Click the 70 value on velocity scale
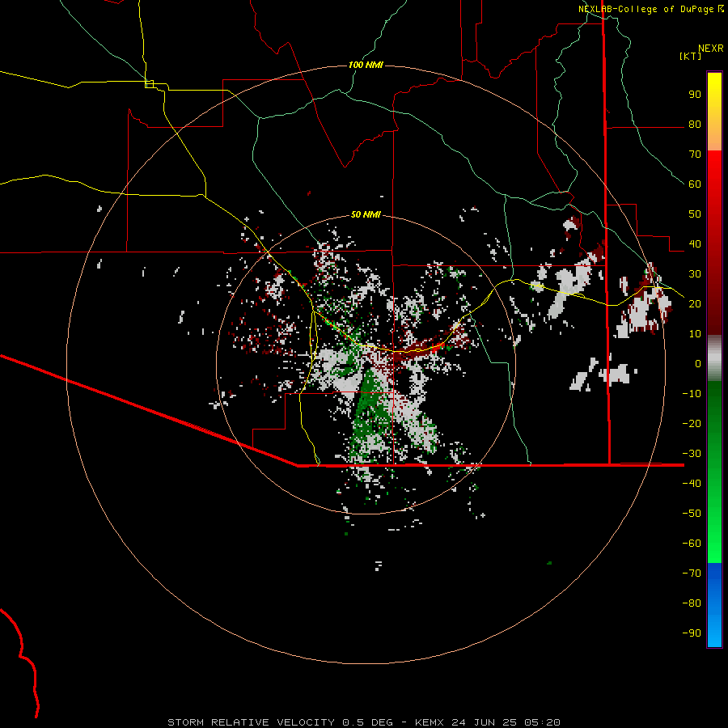 coord(695,154)
